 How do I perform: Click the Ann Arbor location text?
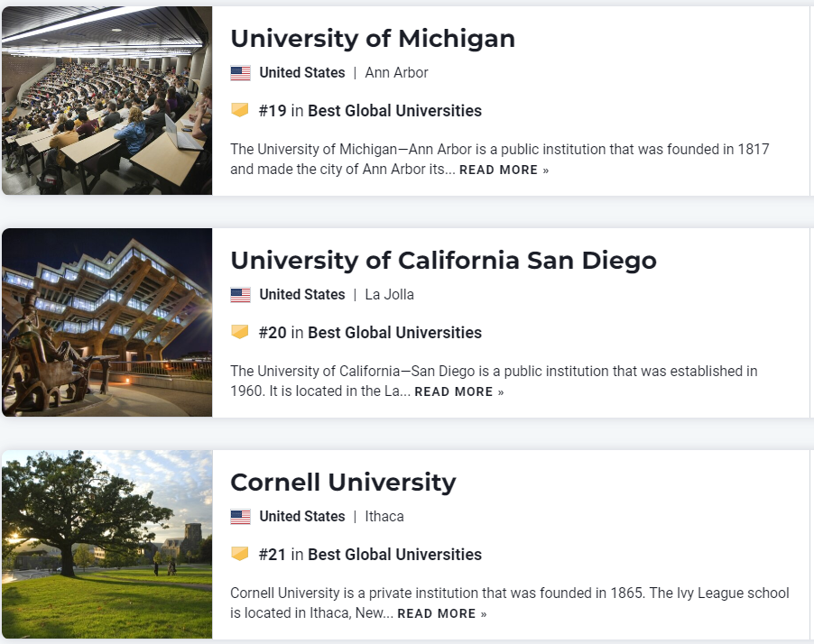(396, 73)
